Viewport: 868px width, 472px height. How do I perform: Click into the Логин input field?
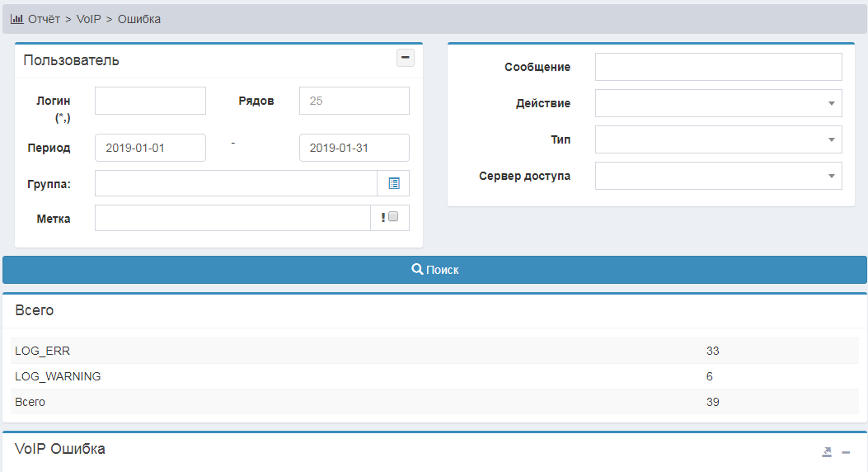(x=150, y=101)
